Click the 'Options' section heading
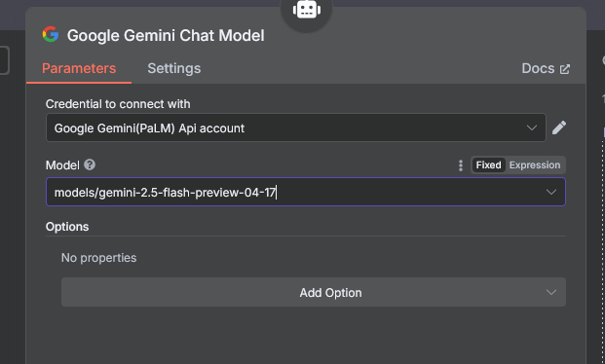 click(x=67, y=227)
